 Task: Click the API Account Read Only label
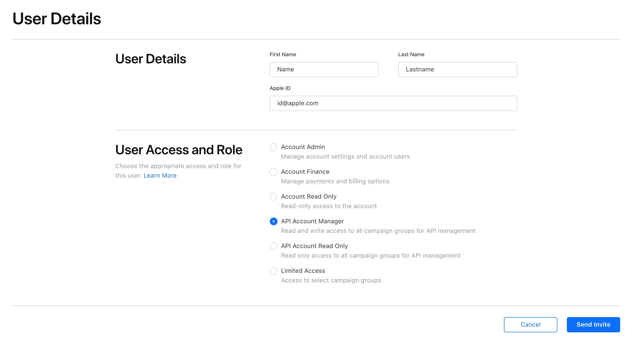314,246
